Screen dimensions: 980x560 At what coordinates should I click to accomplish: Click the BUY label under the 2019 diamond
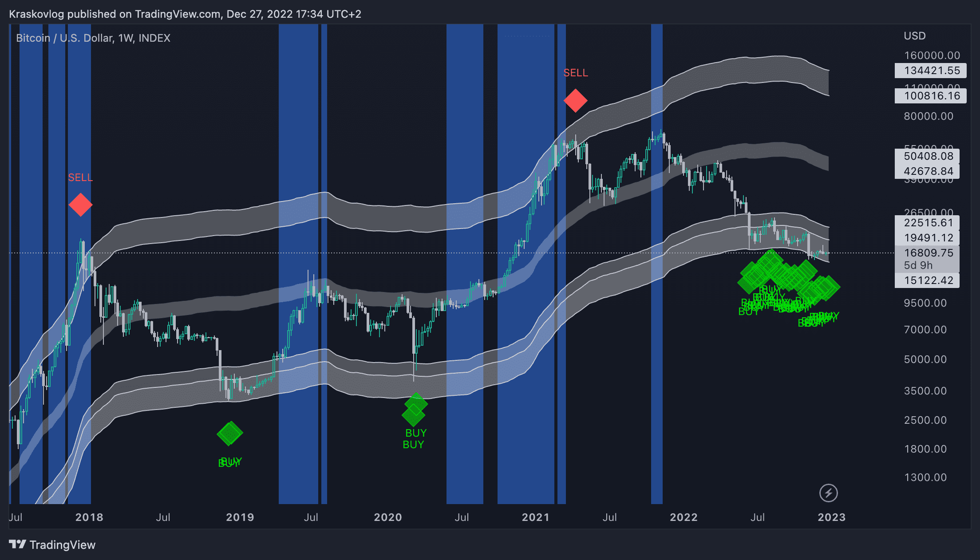230,462
